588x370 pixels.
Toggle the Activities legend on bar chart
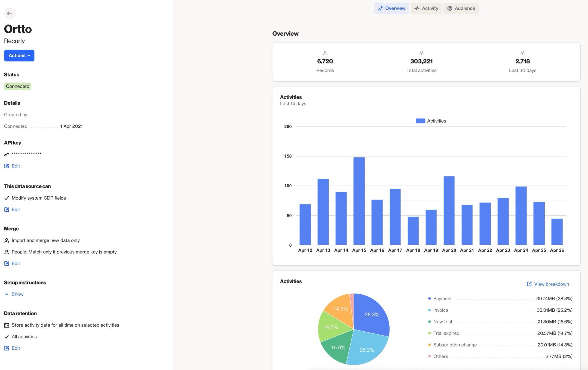click(431, 121)
